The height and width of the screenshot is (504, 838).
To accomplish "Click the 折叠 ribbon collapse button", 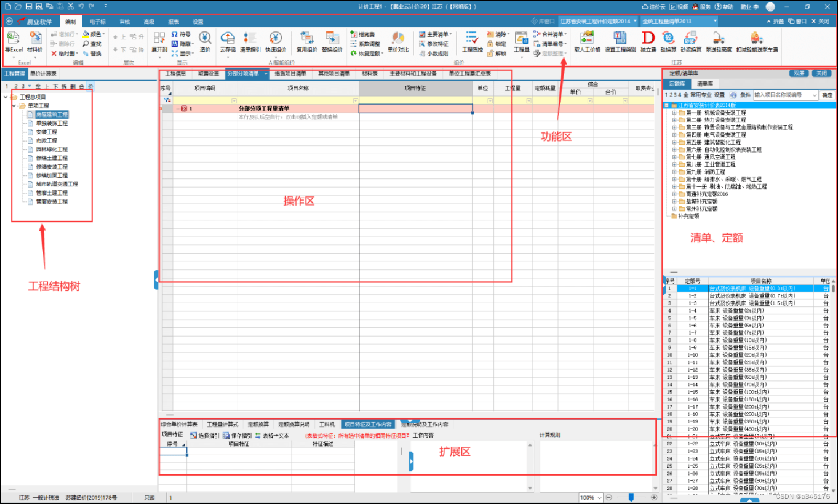I will point(776,22).
